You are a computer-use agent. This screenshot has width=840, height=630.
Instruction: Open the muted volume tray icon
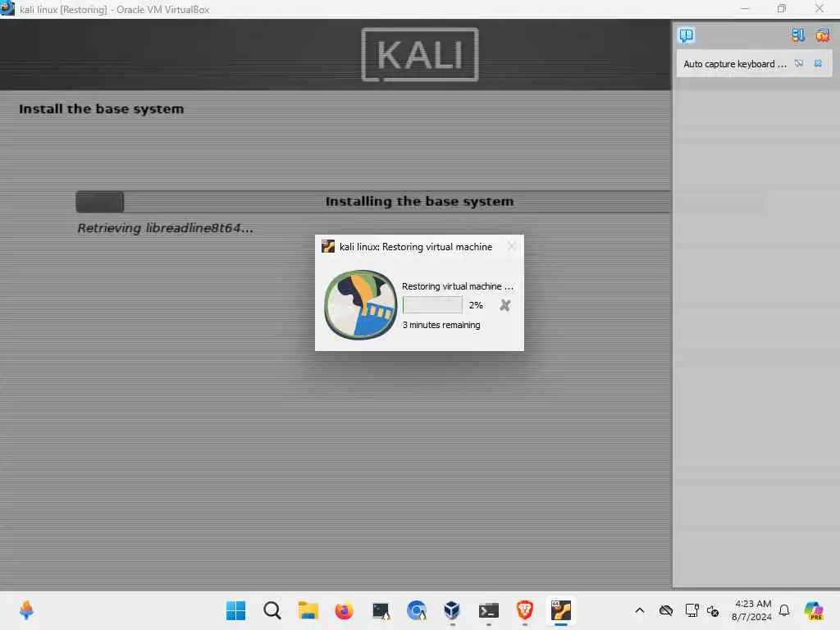[713, 610]
